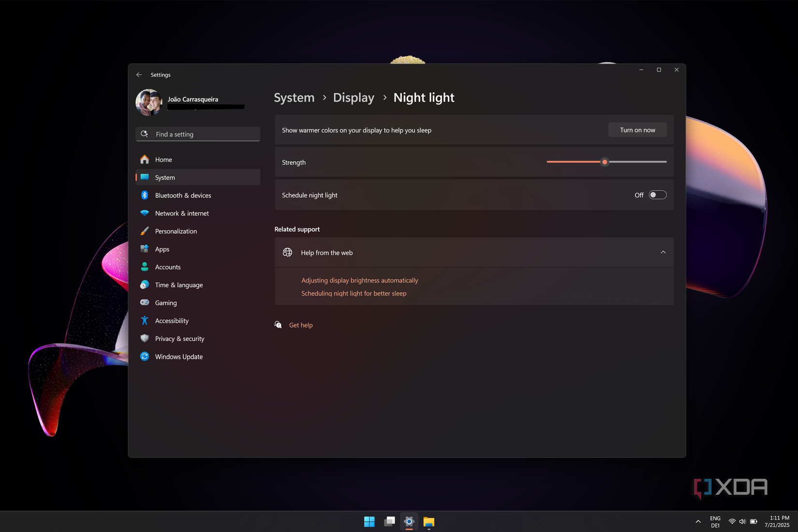Click the Settings gear icon in taskbar
Image resolution: width=798 pixels, height=532 pixels.
409,521
